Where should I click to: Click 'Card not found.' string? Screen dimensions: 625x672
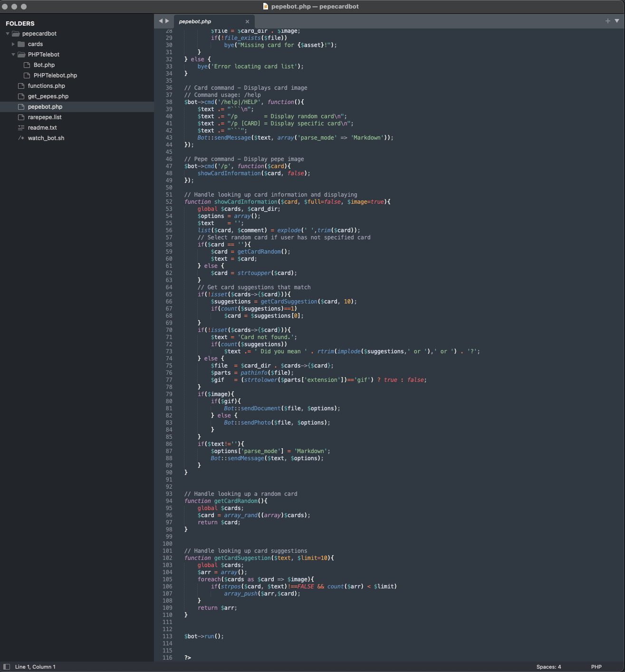266,337
